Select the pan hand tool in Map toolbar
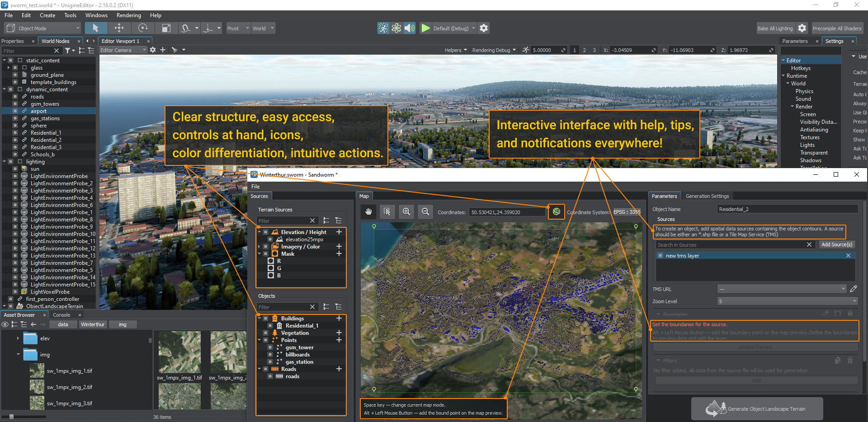The height and width of the screenshot is (422, 868). click(x=368, y=212)
